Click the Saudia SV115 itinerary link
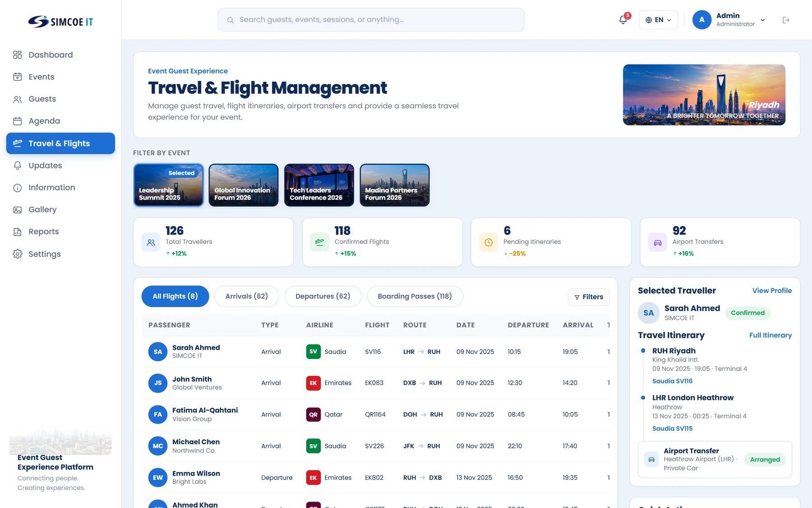 pos(672,429)
